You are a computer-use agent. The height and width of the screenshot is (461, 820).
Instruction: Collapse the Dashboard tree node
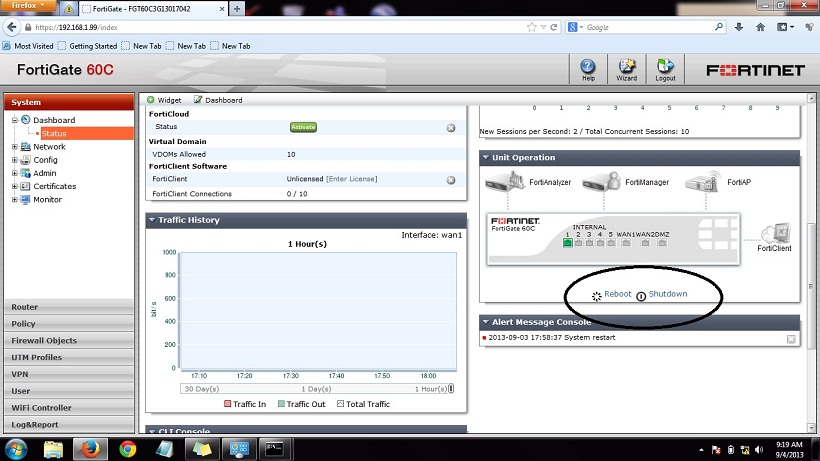point(15,120)
